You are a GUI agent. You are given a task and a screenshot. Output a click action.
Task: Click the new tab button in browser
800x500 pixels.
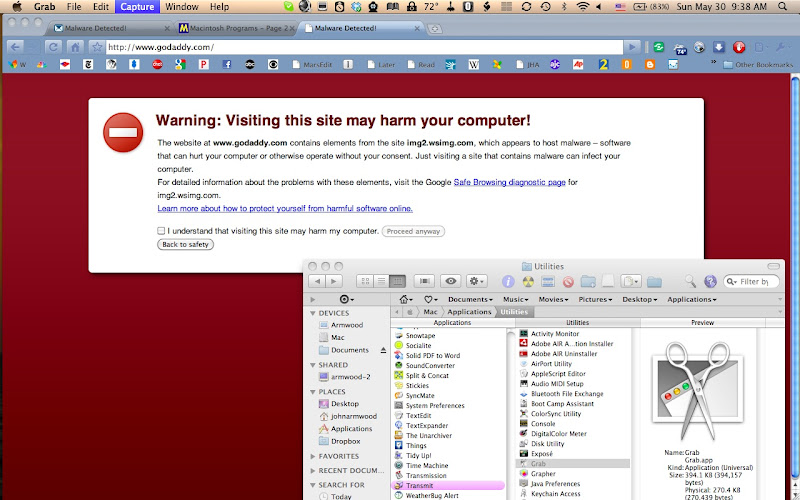pos(435,29)
